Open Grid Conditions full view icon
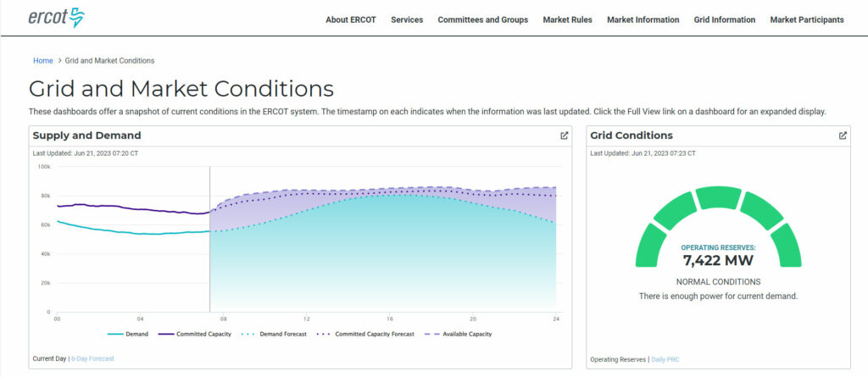Screen dimensions: 868x377 click(x=843, y=136)
